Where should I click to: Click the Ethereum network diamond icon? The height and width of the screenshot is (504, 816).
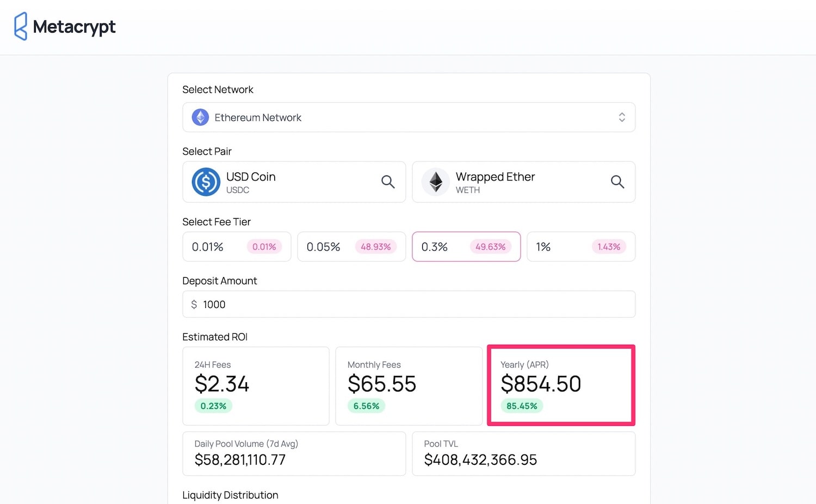[200, 117]
